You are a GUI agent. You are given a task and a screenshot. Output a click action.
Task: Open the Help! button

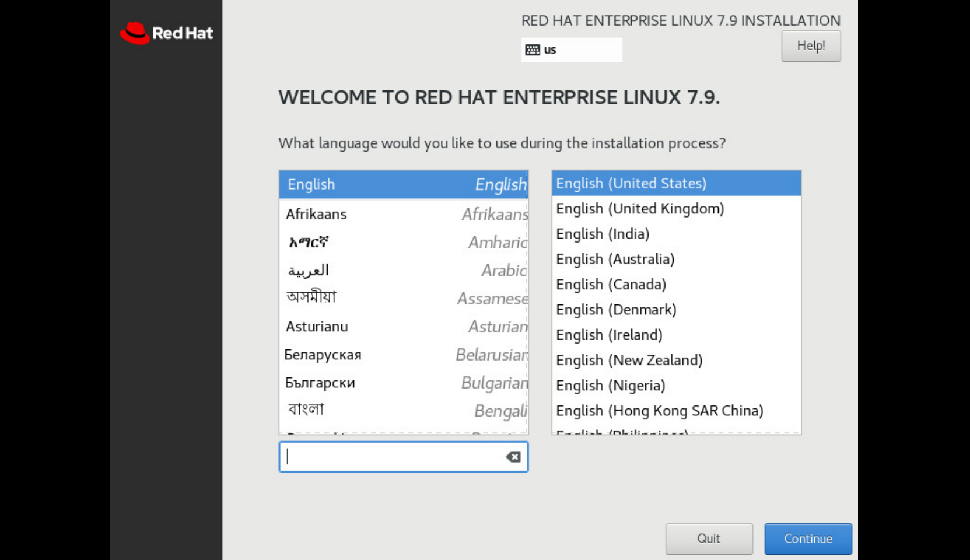[811, 46]
